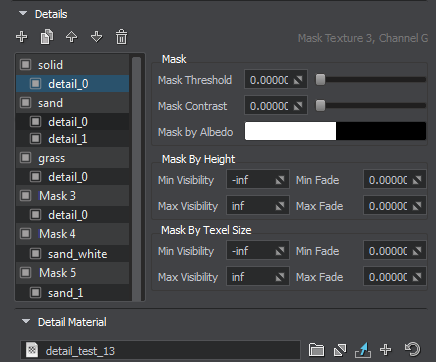Create new material using plus icon beside detail_test_13
Viewport: 436px width, 362px height.
point(386,350)
